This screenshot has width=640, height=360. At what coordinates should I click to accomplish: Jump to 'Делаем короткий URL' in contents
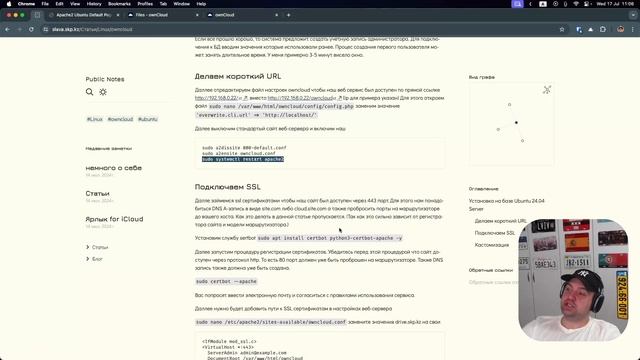[500, 221]
